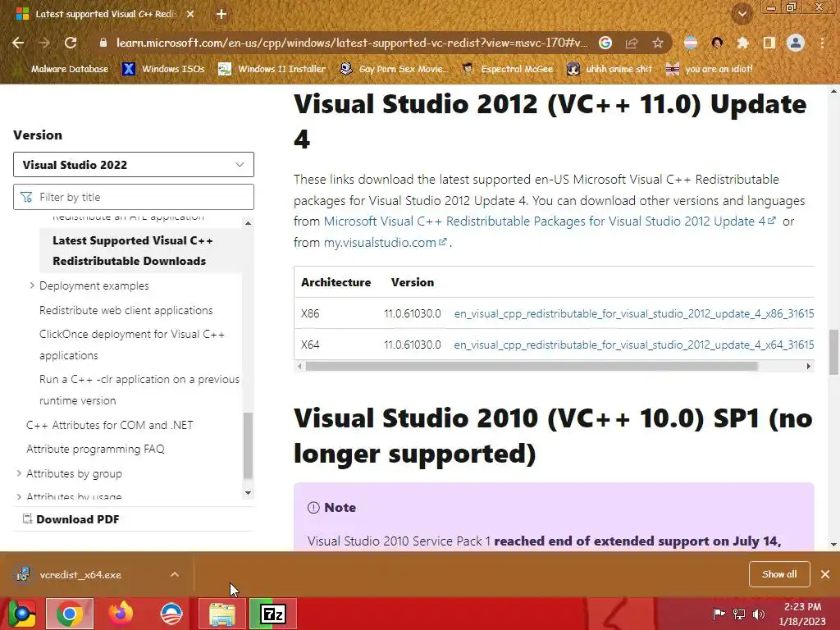Open ClickOnce deployment for Visual C++ applications
This screenshot has width=840, height=630.
tap(132, 345)
